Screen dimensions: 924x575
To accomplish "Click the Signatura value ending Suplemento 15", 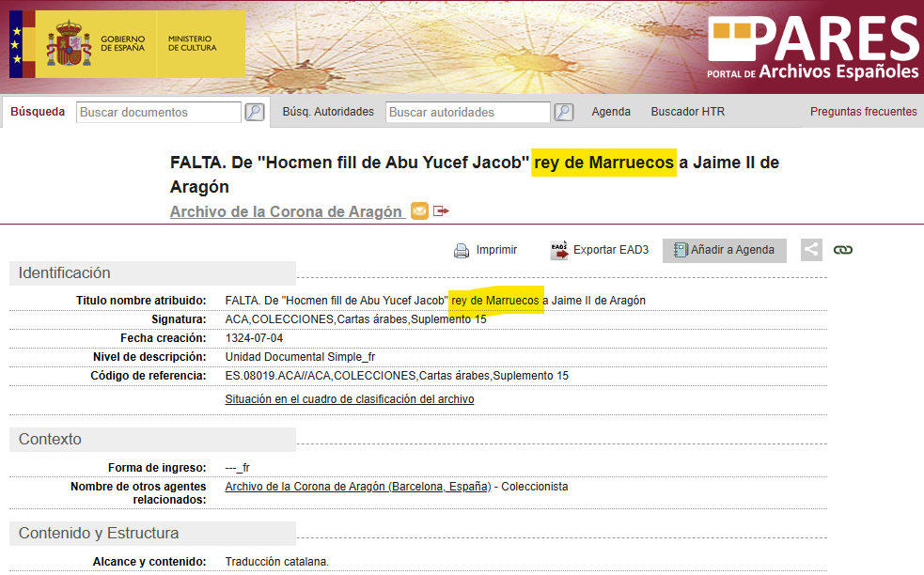I will [x=356, y=319].
